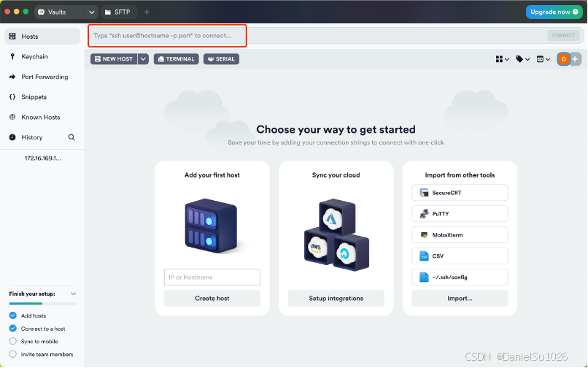Click the Keychain key icon

[x=12, y=56]
